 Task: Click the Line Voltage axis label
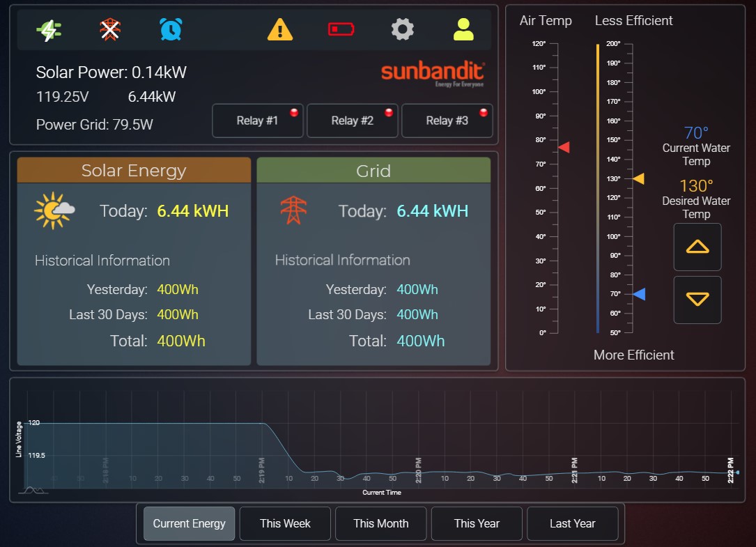[x=19, y=440]
